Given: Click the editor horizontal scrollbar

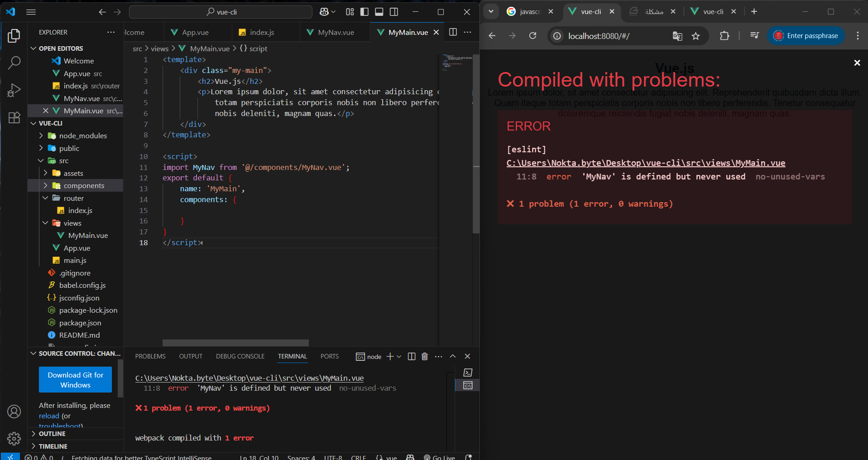Looking at the screenshot, I should point(235,343).
